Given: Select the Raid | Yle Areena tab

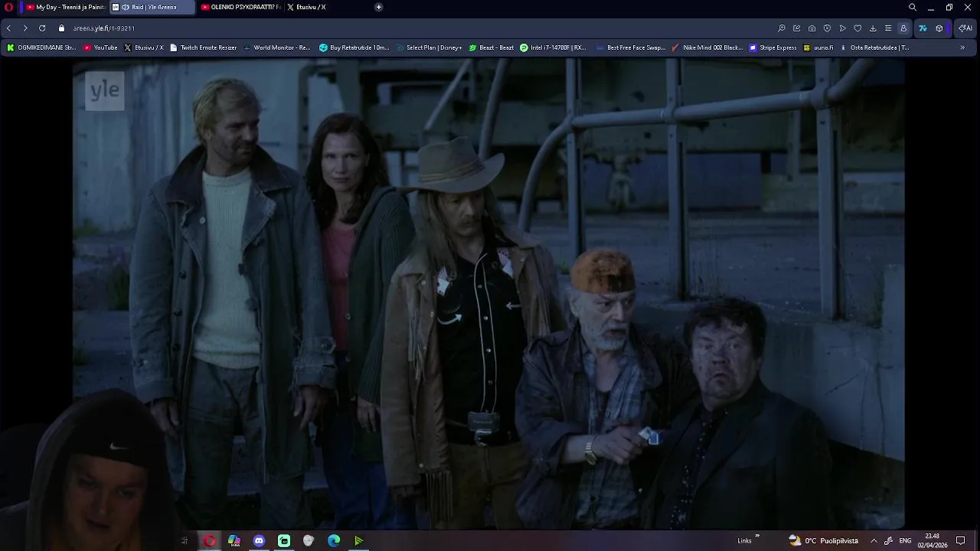Looking at the screenshot, I should [x=152, y=8].
